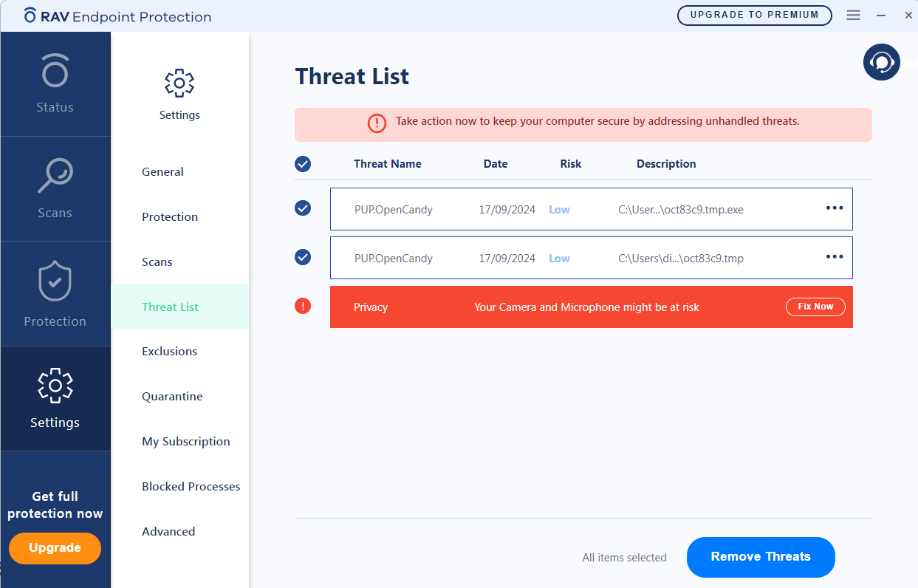The height and width of the screenshot is (588, 918).
Task: Click the alert icon in pink banner
Action: coord(377,123)
